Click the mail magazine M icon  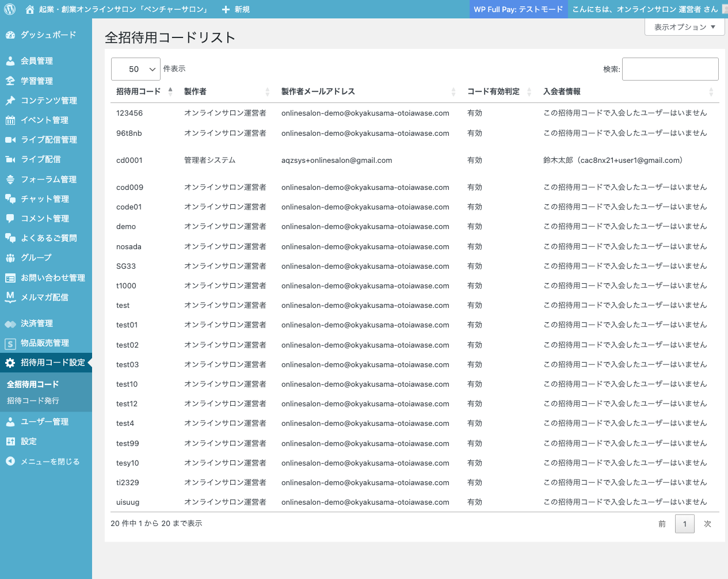(10, 297)
